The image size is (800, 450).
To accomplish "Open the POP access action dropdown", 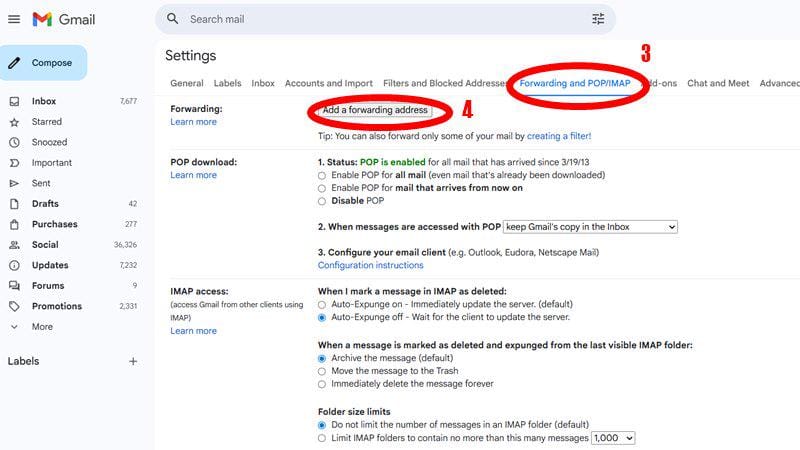I will click(590, 227).
